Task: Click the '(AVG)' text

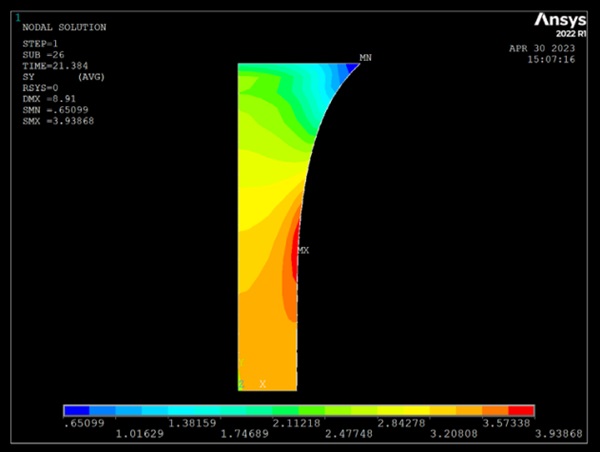Action: tap(91, 77)
